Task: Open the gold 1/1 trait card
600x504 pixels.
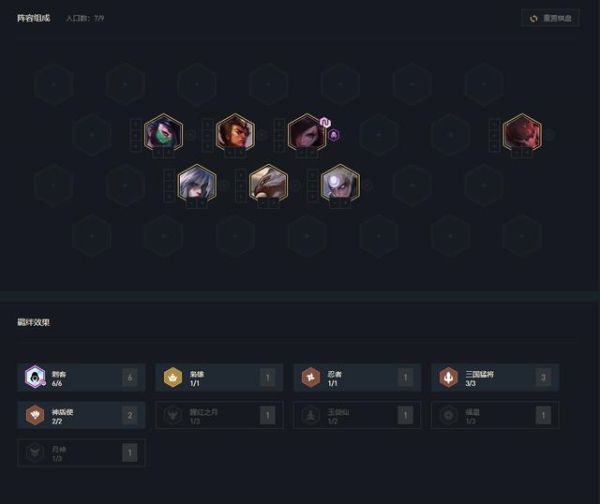Action: 219,378
